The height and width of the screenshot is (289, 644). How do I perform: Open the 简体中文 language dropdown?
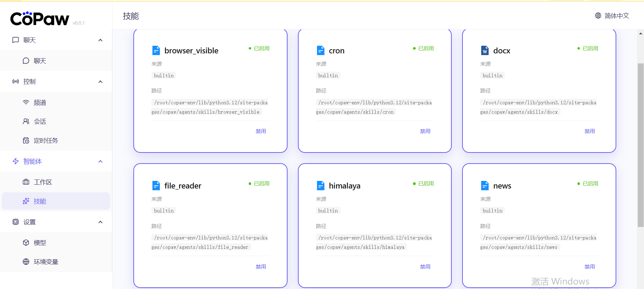tap(612, 16)
